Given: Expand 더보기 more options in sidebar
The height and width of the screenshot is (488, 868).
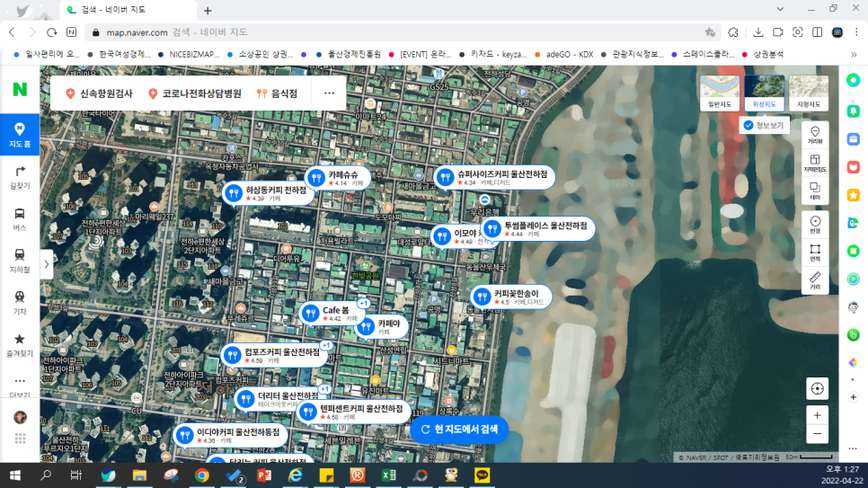Looking at the screenshot, I should 20,385.
